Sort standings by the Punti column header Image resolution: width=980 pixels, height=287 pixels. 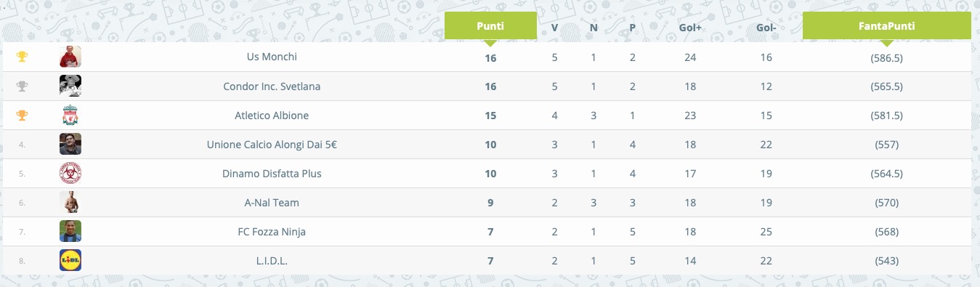click(x=490, y=25)
